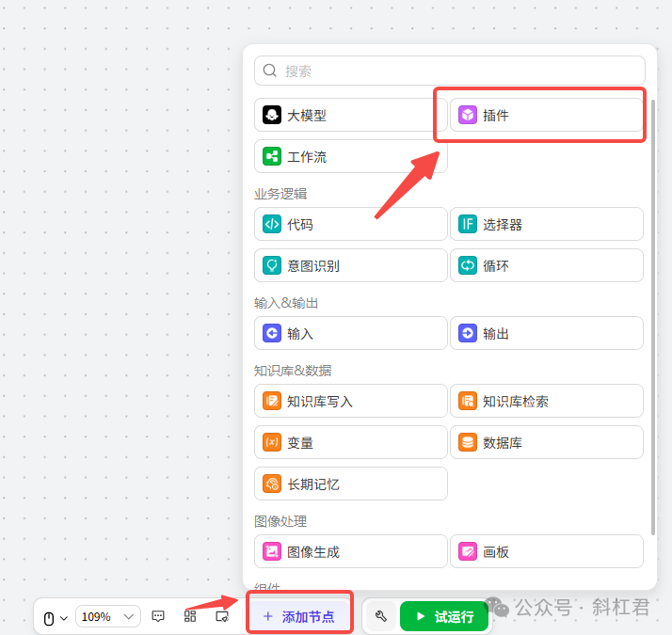
Task: Click the purple 插件 cube icon
Action: [x=468, y=116]
